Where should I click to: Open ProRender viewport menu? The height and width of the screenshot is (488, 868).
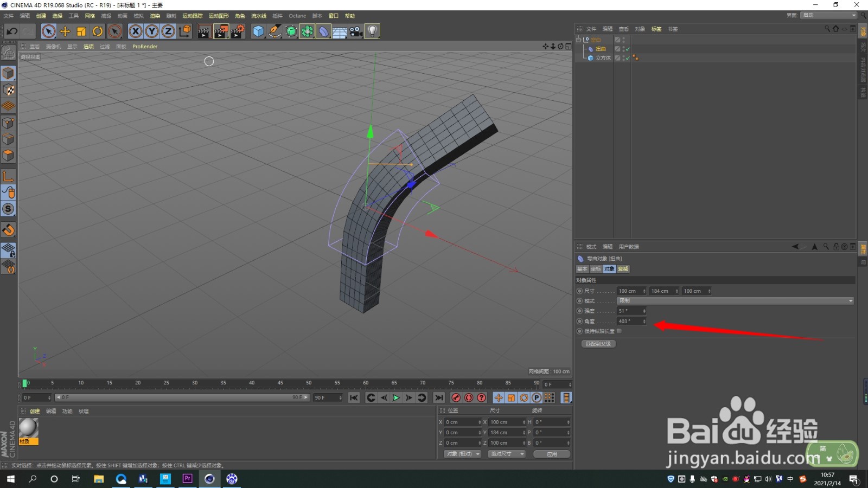[145, 47]
